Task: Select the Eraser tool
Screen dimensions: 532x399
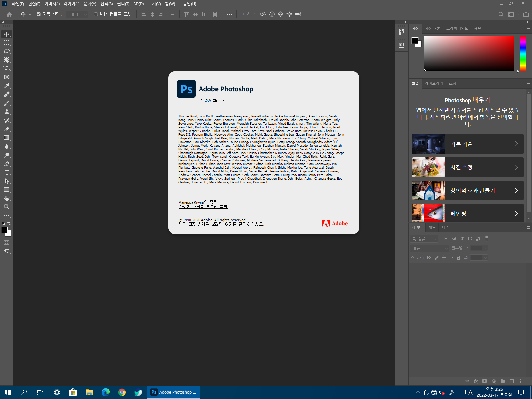Action: [x=7, y=129]
